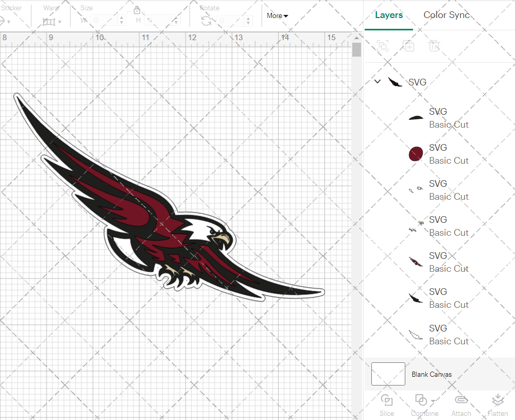Select the Slice tool
Viewport: 515px width, 420px height.
coord(387,405)
